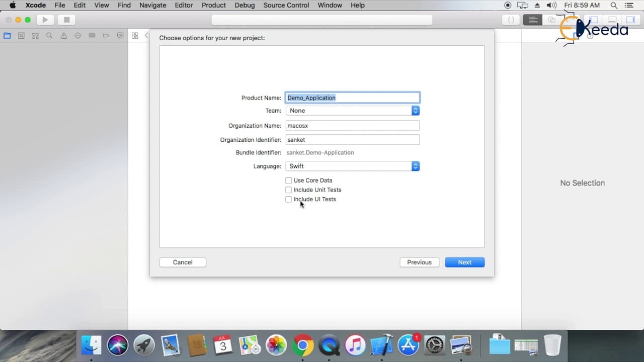
Task: Open the Edit menu
Action: tap(79, 5)
